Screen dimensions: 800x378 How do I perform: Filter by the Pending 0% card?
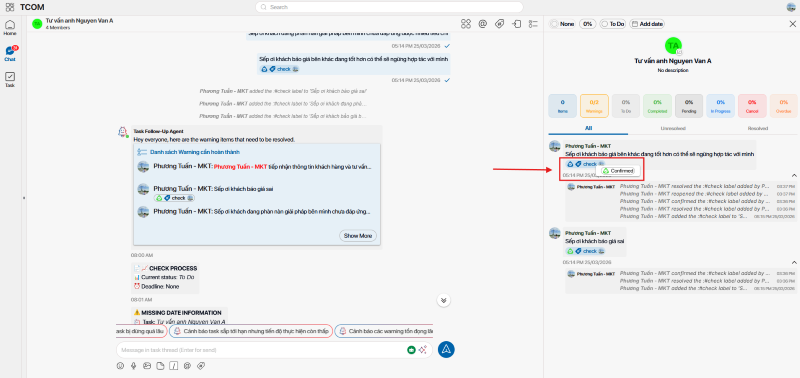(x=689, y=106)
